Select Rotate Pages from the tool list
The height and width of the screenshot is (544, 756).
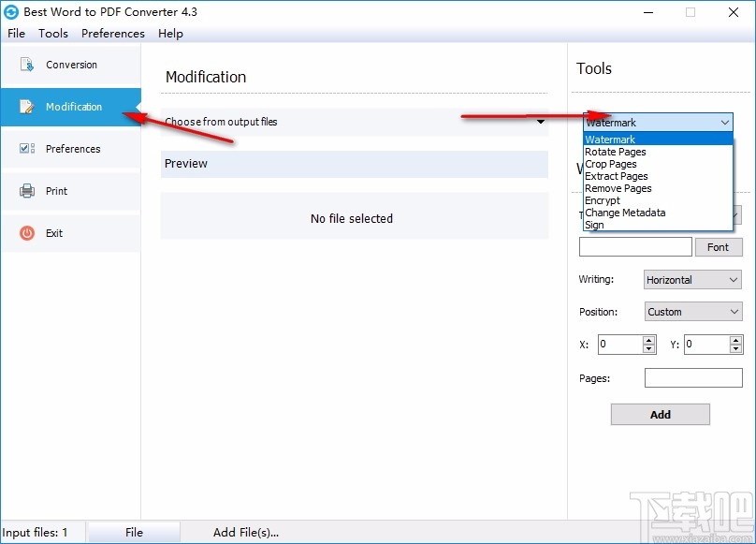pos(615,151)
